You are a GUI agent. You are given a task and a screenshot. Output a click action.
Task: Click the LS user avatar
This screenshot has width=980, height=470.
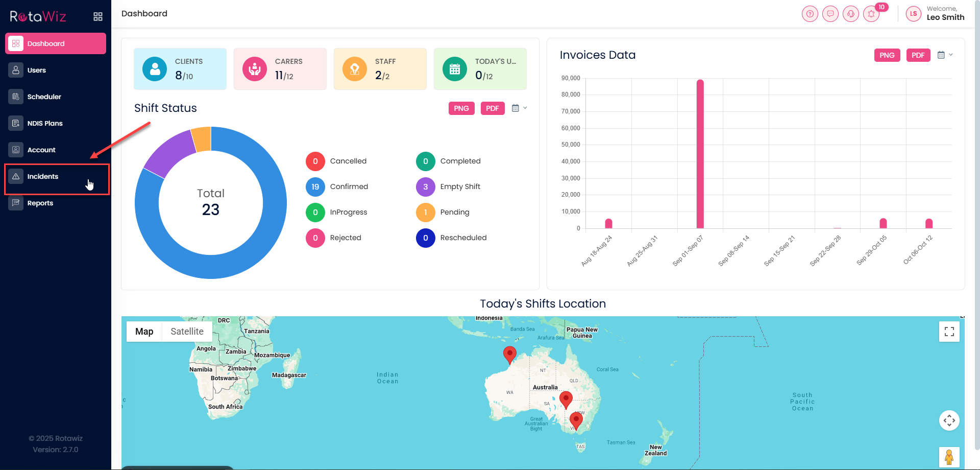913,14
